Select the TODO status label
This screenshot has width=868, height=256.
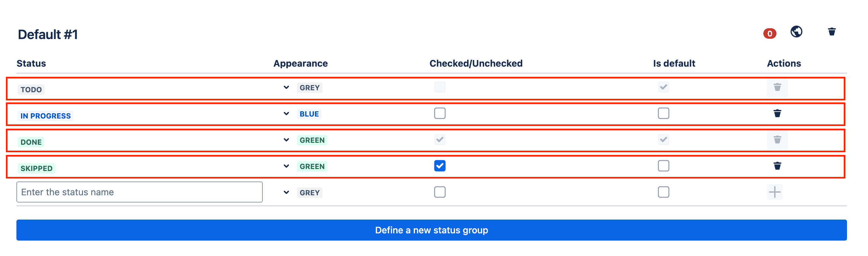(31, 89)
